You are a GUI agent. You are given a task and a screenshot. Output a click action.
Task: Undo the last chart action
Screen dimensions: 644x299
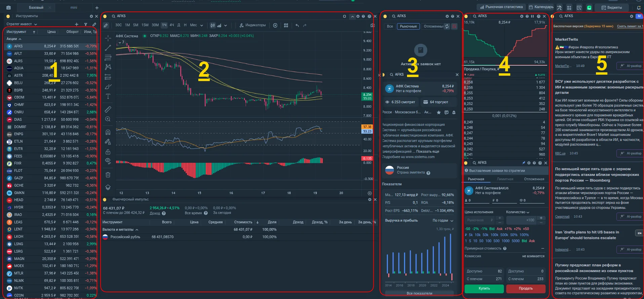coord(297,25)
